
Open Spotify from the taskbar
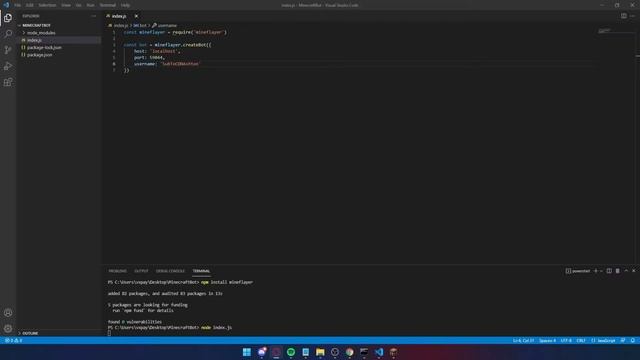[x=291, y=352]
